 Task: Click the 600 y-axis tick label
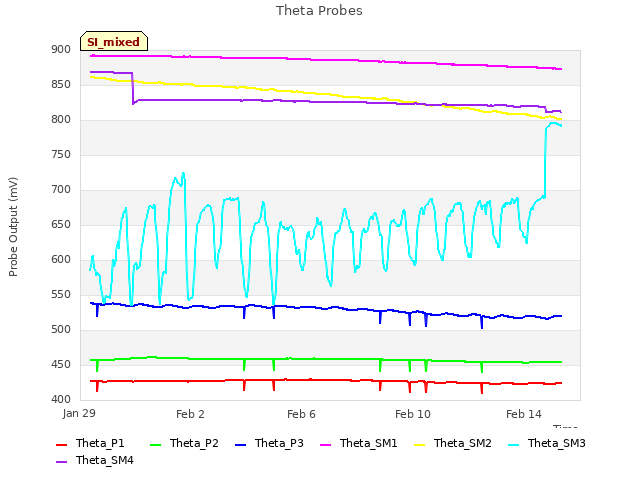pyautogui.click(x=61, y=260)
